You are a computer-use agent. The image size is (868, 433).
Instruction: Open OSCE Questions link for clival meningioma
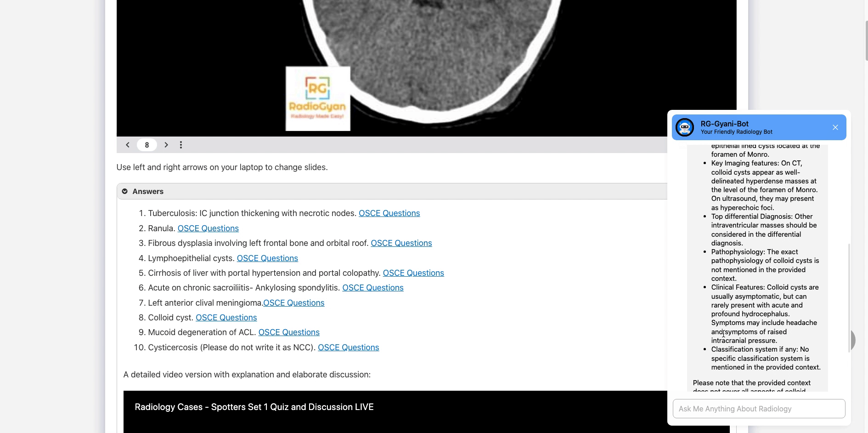(x=293, y=303)
